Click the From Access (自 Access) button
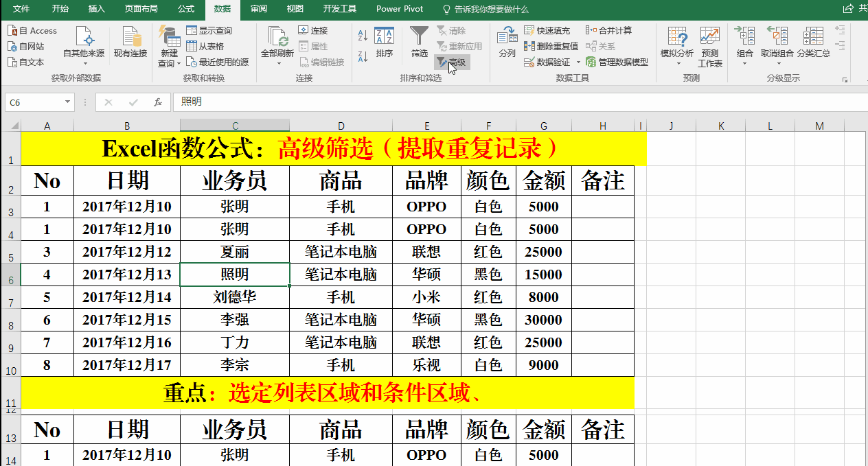 click(x=32, y=30)
